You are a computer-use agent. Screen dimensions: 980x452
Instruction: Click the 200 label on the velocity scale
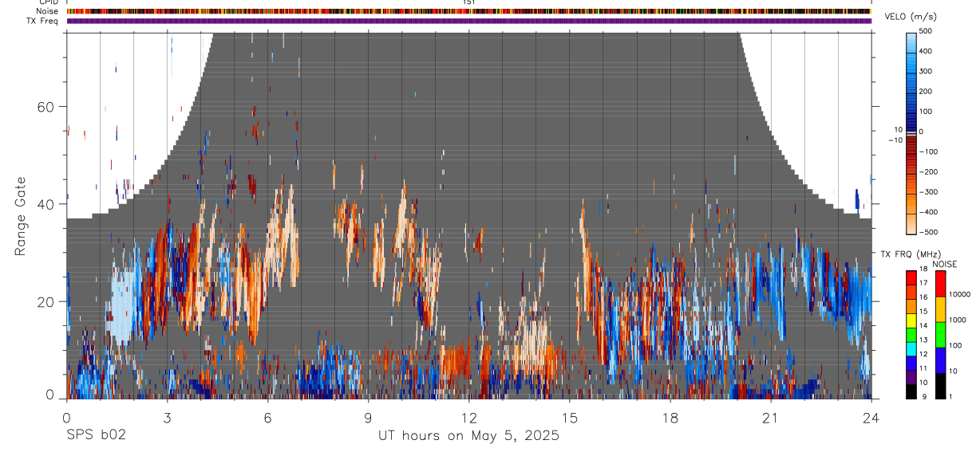pyautogui.click(x=926, y=92)
